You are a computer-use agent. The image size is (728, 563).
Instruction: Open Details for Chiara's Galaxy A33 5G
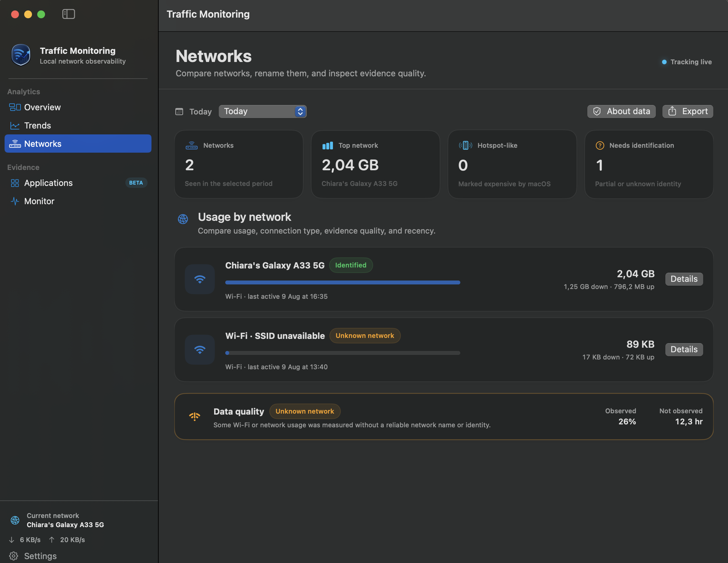click(x=684, y=279)
